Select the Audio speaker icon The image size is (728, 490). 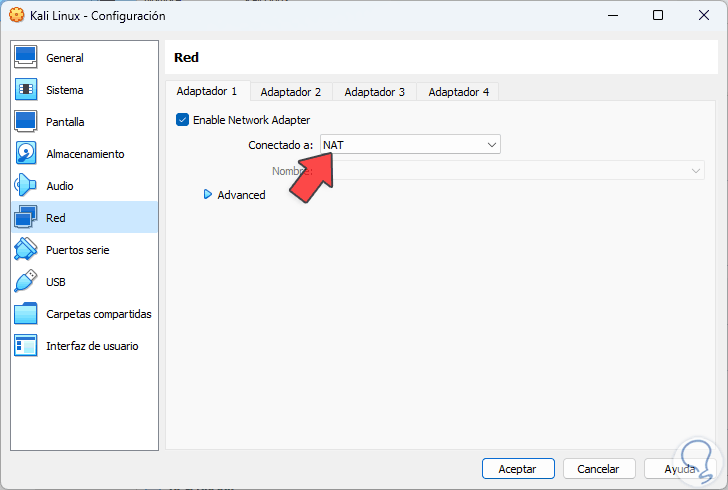[x=26, y=185]
